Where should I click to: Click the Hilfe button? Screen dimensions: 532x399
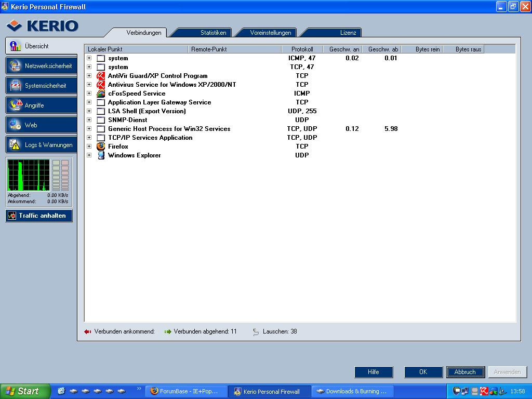374,372
